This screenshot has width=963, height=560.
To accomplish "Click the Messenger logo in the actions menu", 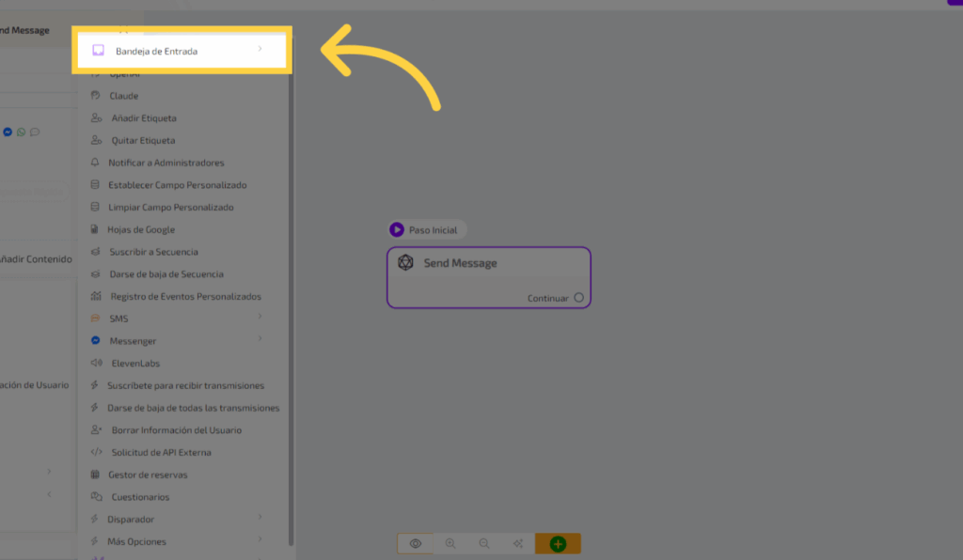I will (95, 341).
